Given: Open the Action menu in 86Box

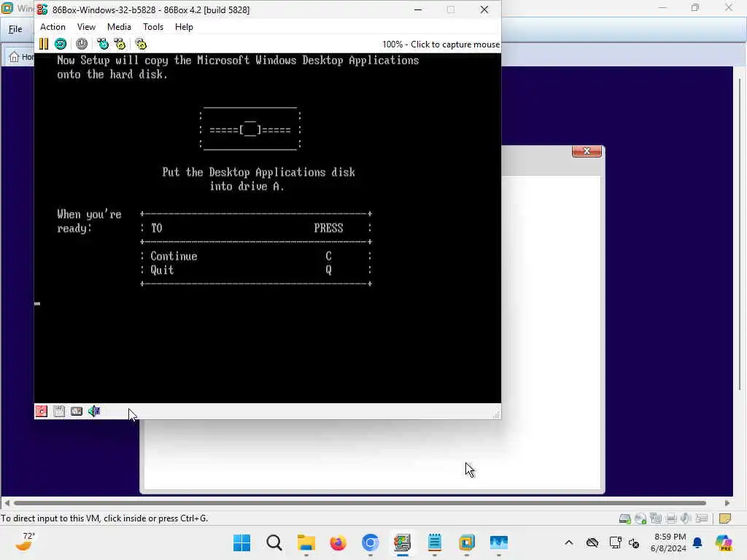Looking at the screenshot, I should [x=53, y=27].
